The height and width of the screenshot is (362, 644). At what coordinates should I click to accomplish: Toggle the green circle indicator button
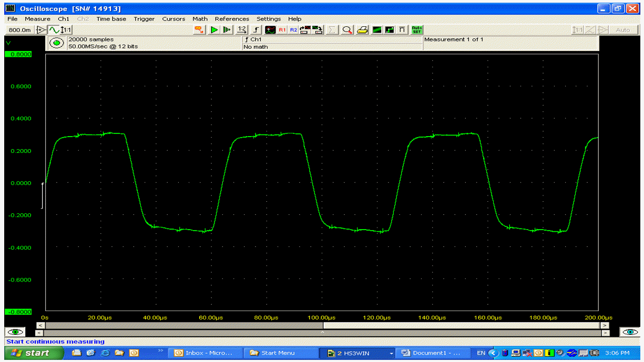56,43
